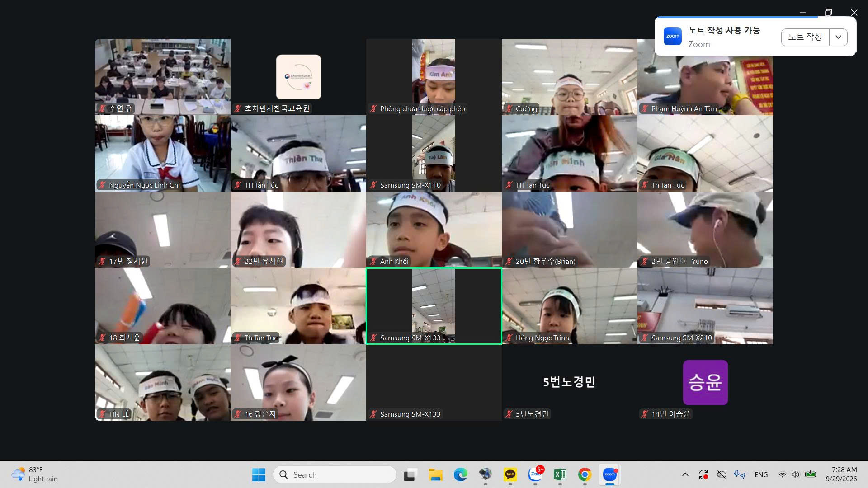The height and width of the screenshot is (488, 868).
Task: Open the 83°F Light rain weather widget
Action: coord(35,474)
